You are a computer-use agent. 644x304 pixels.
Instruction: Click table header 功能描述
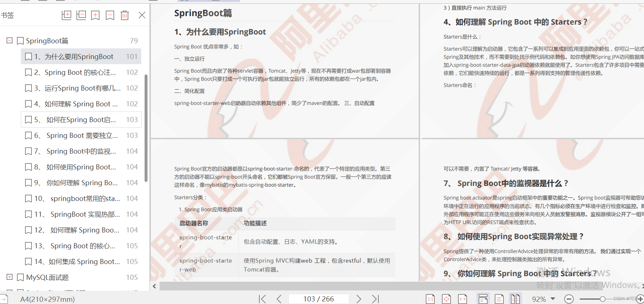255,223
